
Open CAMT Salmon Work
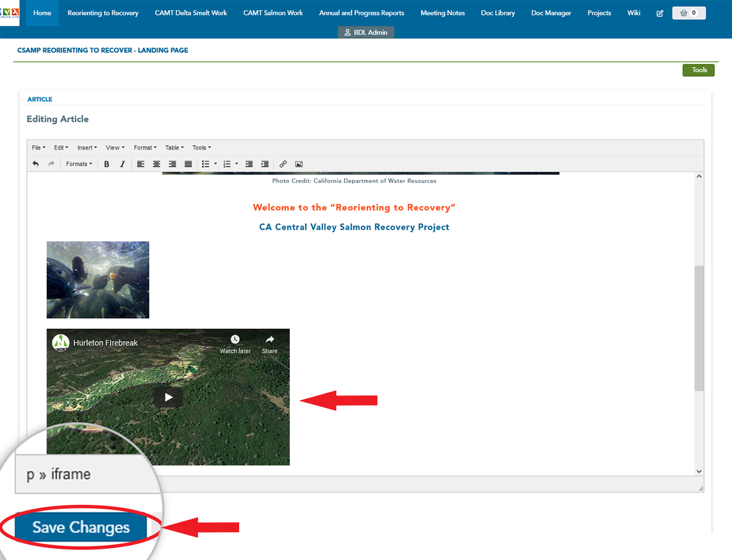point(273,13)
